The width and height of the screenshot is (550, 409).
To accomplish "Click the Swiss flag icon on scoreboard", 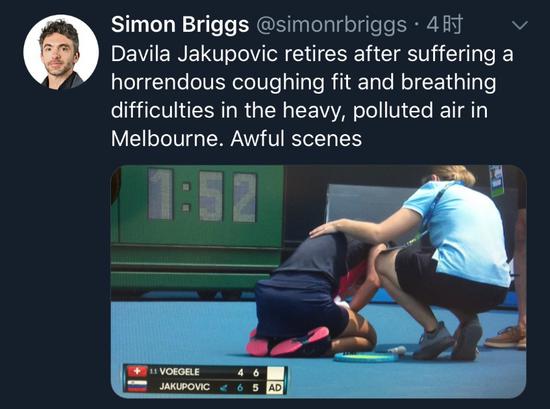I will pyautogui.click(x=137, y=371).
